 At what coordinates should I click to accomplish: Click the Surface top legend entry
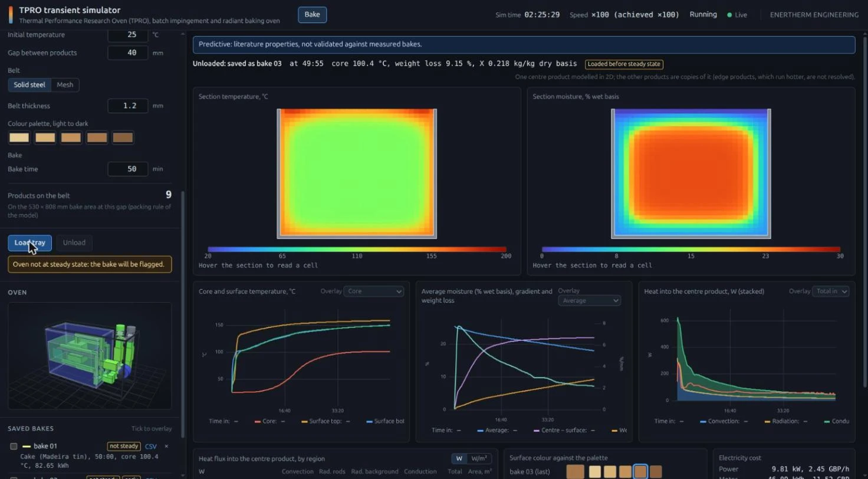(325, 421)
